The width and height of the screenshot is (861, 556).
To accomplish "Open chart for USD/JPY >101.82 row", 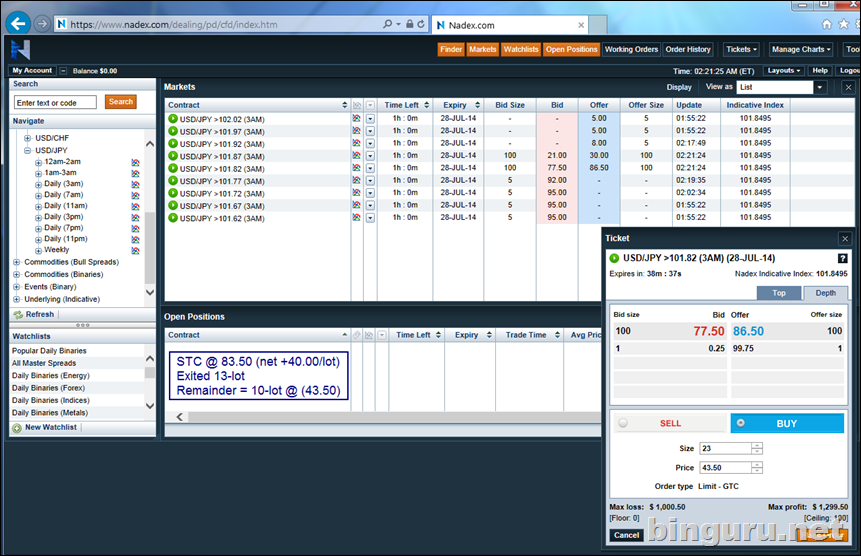I will click(x=356, y=168).
